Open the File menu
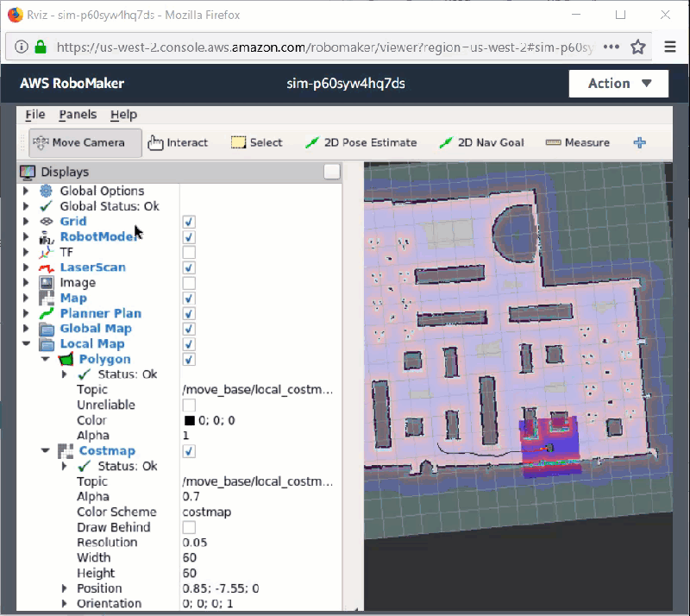Image resolution: width=690 pixels, height=616 pixels. tap(34, 115)
